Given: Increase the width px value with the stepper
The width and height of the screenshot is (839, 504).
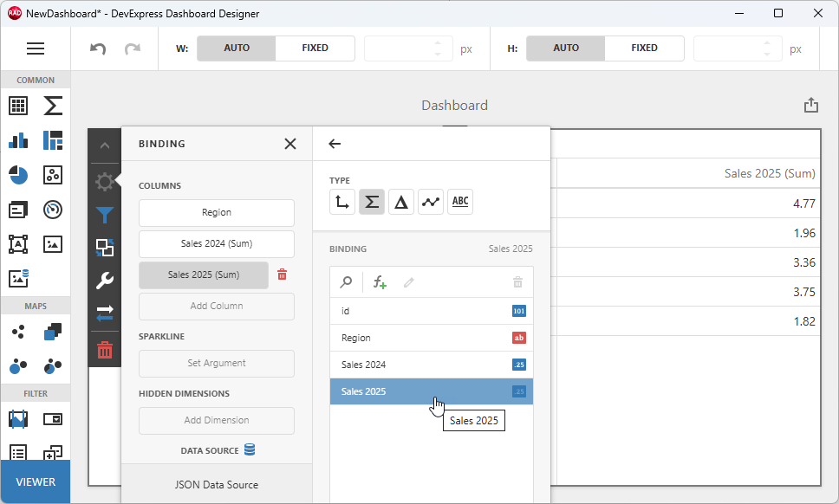Looking at the screenshot, I should click(439, 43).
